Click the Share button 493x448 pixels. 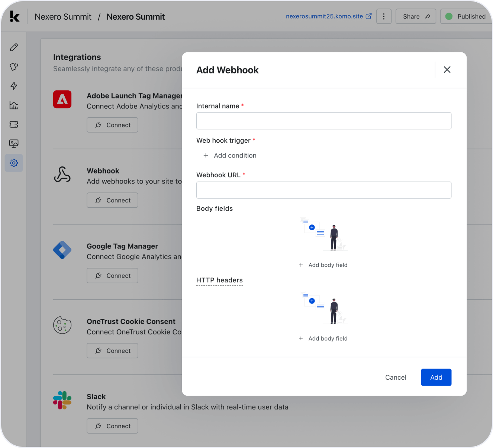pos(416,16)
